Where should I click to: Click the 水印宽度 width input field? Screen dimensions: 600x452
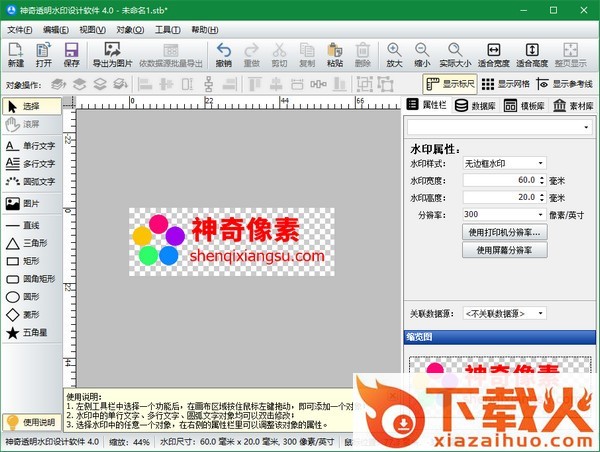[x=501, y=180]
